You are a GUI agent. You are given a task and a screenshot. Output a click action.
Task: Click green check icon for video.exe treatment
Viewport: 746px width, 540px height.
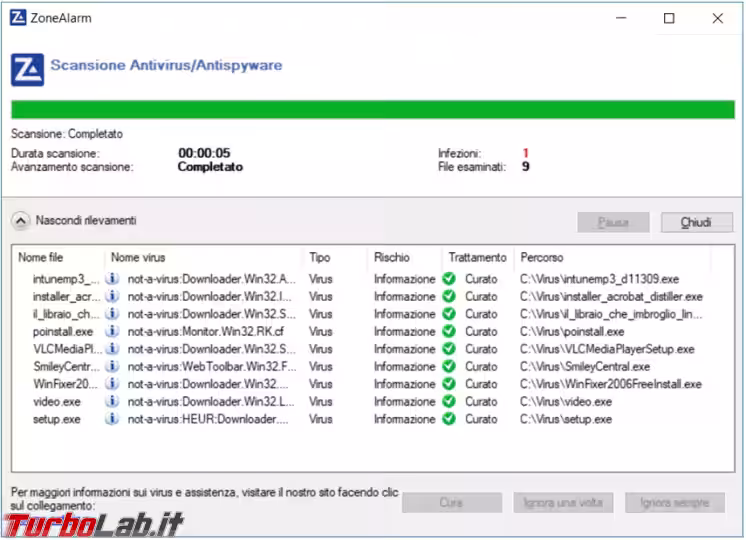449,402
